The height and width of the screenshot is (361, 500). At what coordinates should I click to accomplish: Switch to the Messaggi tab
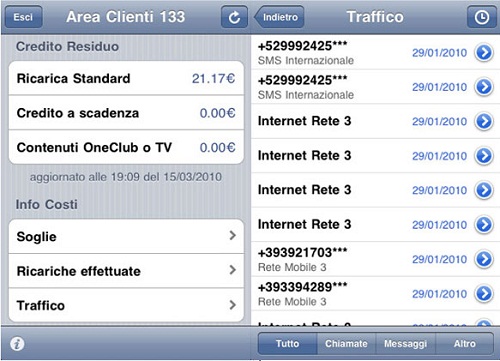point(405,343)
